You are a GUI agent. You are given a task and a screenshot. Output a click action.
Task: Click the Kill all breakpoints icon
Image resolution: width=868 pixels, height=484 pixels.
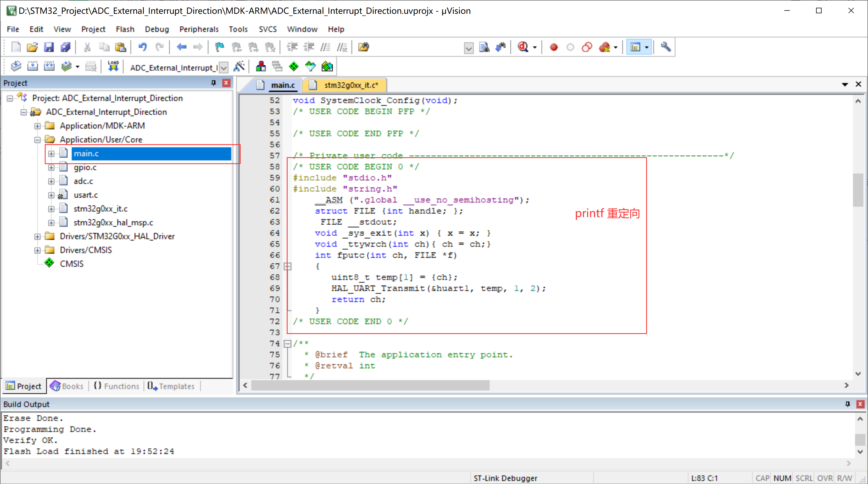pyautogui.click(x=604, y=47)
